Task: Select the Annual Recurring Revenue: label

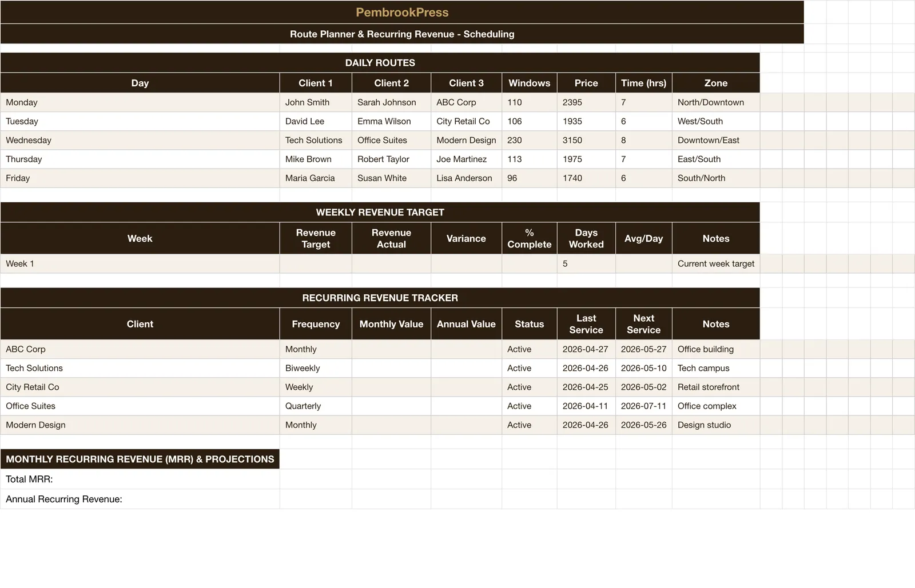Action: (x=140, y=499)
